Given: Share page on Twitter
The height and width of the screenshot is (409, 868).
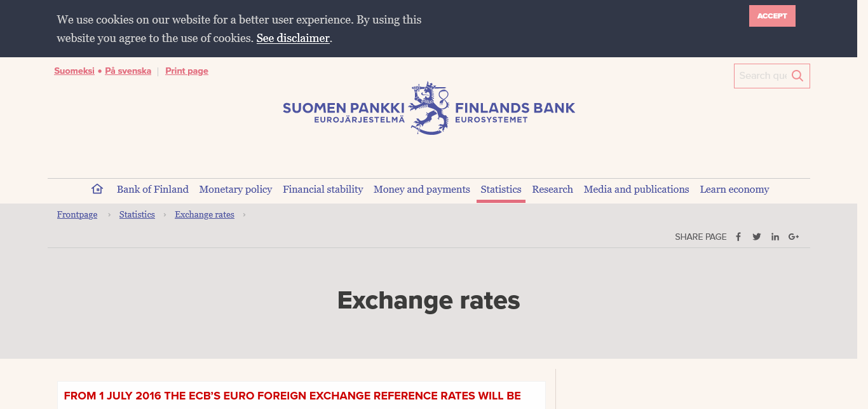Looking at the screenshot, I should 757,237.
